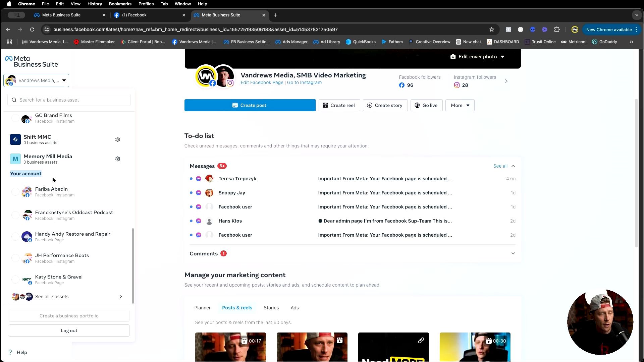Screen dimensions: 644x362
Task: Open a new browser tab with plus icon
Action: coord(276,15)
